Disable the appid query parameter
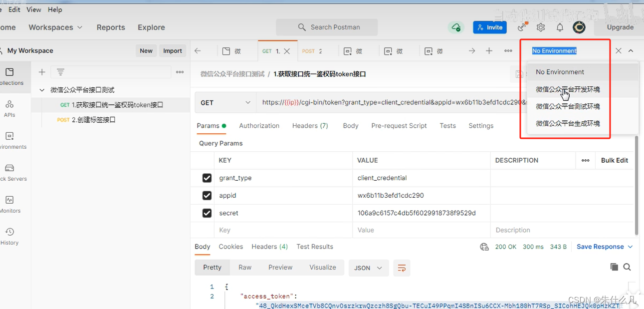Screen dimensions: 644x309 pos(207,195)
